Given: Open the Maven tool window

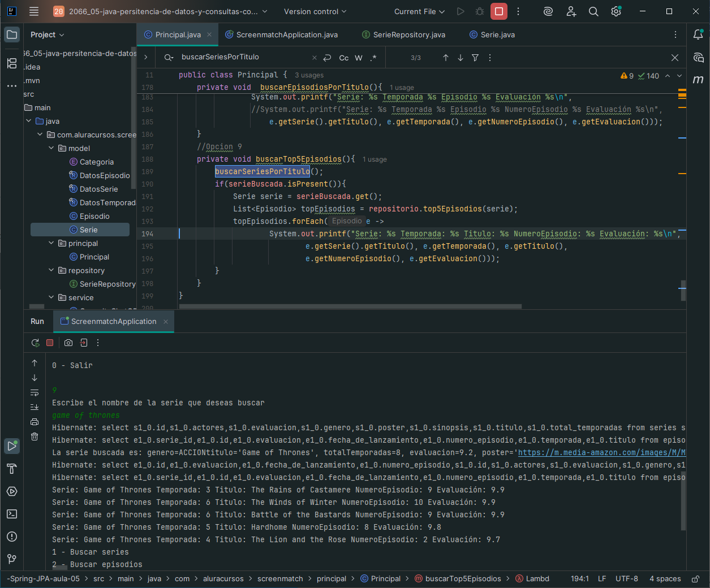Looking at the screenshot, I should click(698, 80).
